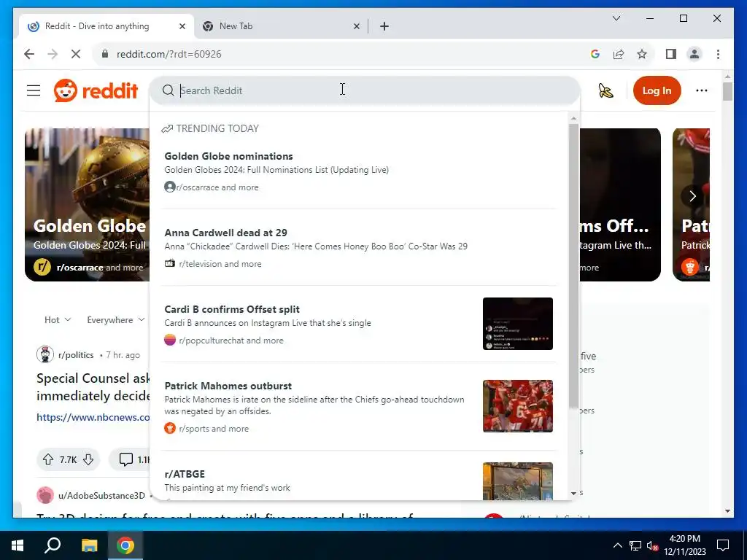Open Patrick Mahomes result thumbnail
Image resolution: width=747 pixels, height=560 pixels.
click(518, 406)
